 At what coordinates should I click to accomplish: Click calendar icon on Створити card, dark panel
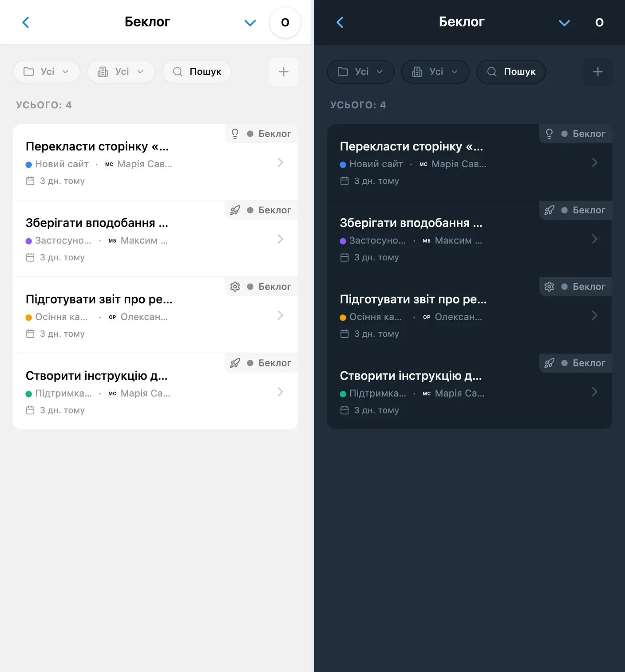pos(344,410)
